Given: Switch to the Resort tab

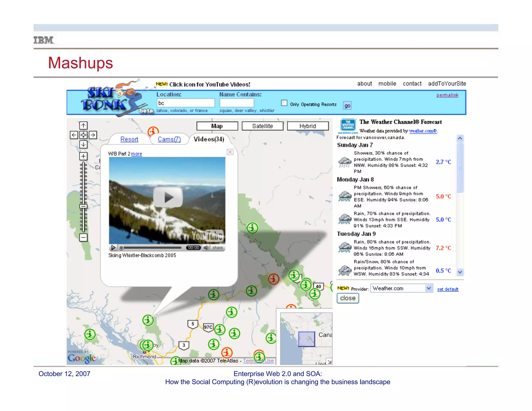Looking at the screenshot, I should click(x=129, y=139).
